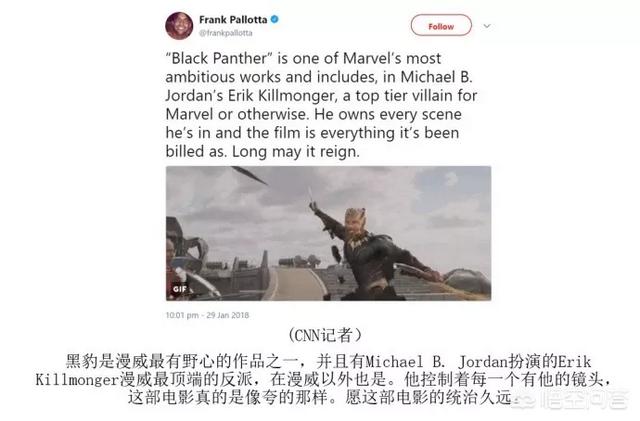
Task: Click the sentence "Long may it reign."
Action: coord(296,151)
